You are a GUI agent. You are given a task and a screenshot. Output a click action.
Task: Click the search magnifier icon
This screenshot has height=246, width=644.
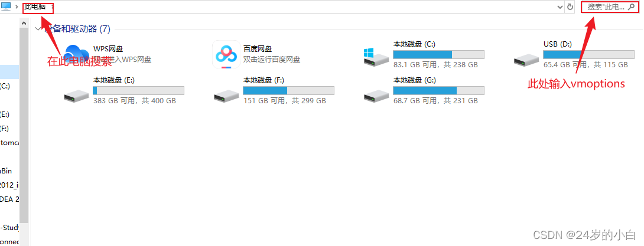click(631, 7)
